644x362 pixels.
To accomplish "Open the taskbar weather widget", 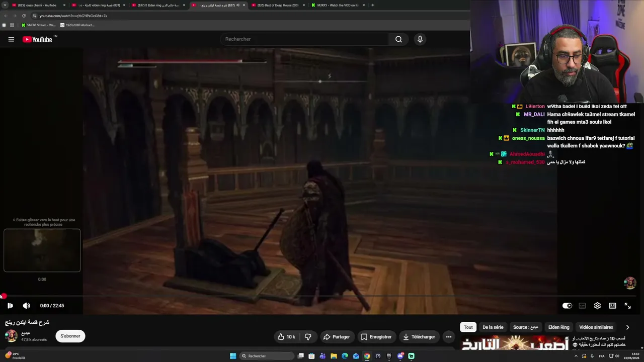I will coord(14,356).
